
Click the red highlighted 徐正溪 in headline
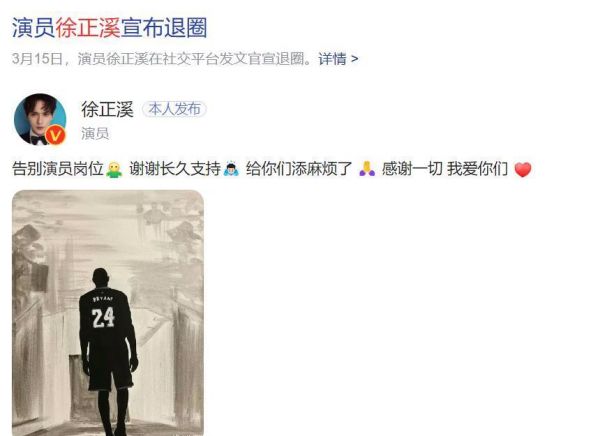(x=88, y=28)
